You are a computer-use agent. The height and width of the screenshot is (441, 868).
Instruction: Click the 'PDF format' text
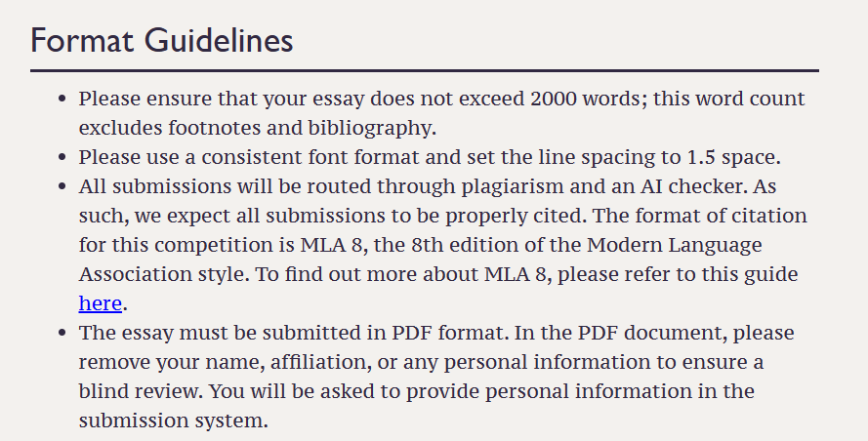448,333
